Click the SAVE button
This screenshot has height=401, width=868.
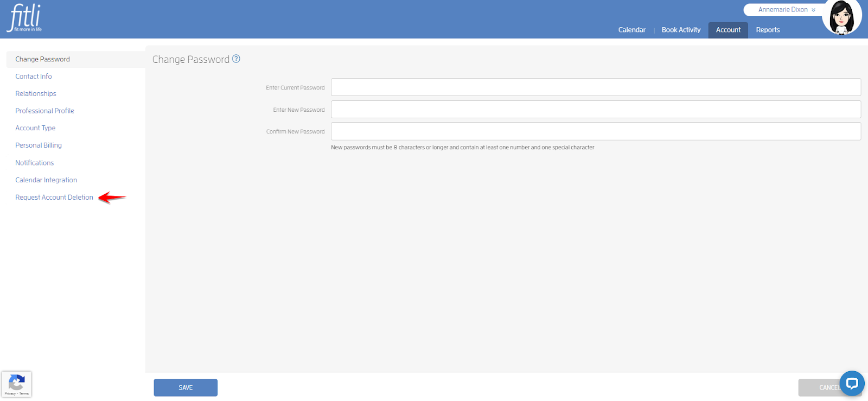[x=186, y=387]
